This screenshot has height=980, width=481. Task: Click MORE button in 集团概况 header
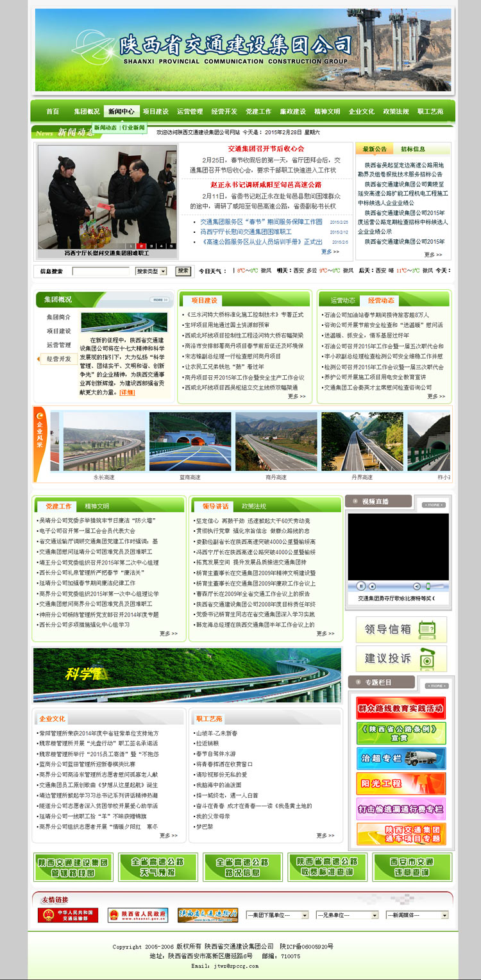pyautogui.click(x=160, y=300)
